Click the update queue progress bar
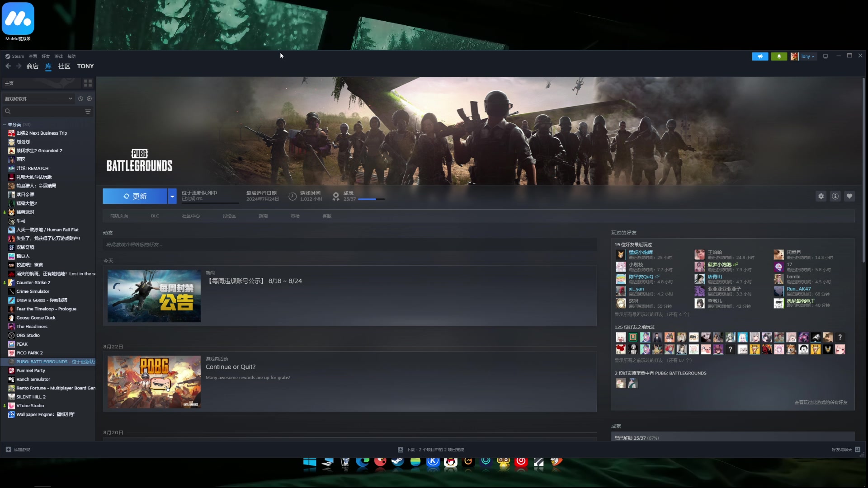This screenshot has height=488, width=868. pos(210,202)
